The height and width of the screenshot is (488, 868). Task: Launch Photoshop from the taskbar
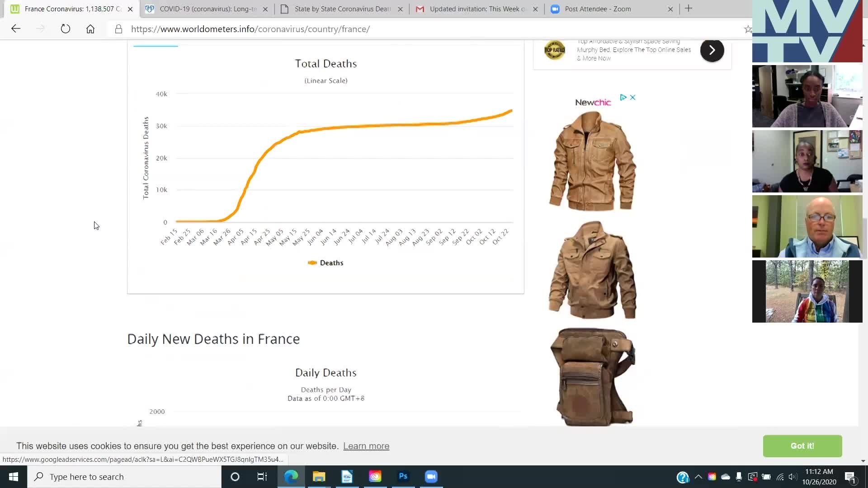(403, 477)
